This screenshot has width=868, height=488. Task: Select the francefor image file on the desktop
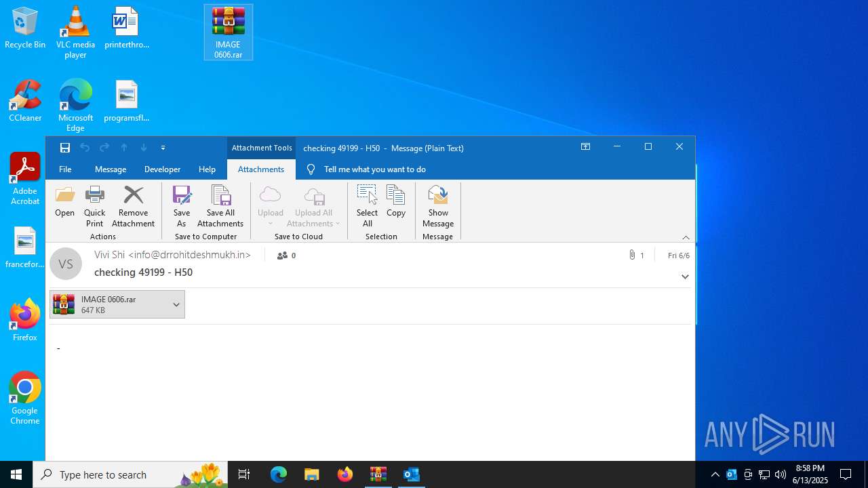click(25, 248)
